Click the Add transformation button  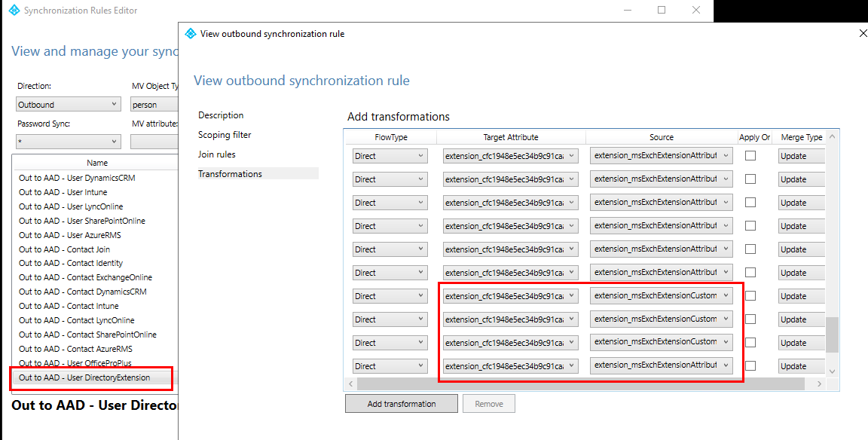(402, 404)
